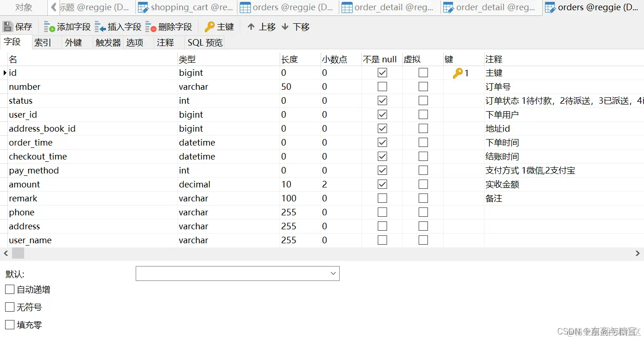Open the SQL 预览 tab
The image size is (644, 340).
pyautogui.click(x=204, y=42)
